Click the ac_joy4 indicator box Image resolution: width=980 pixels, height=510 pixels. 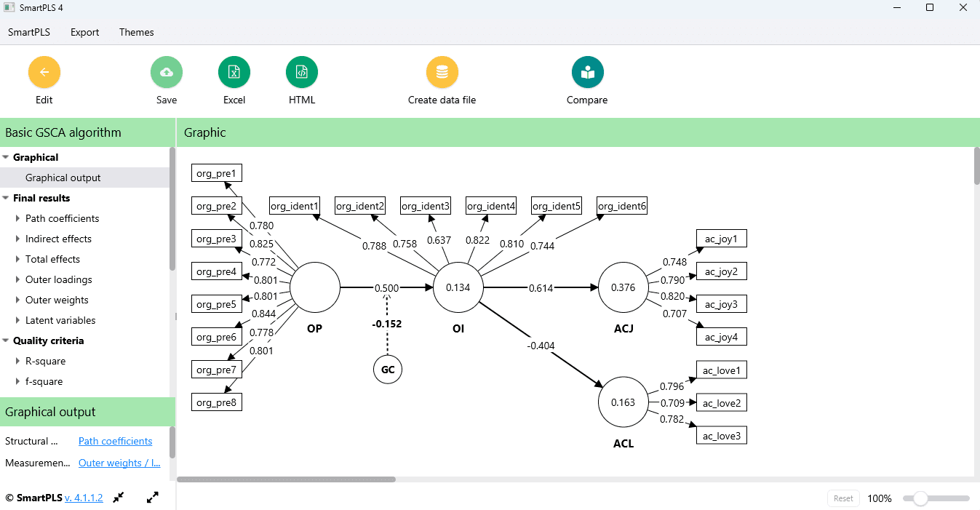[721, 337]
